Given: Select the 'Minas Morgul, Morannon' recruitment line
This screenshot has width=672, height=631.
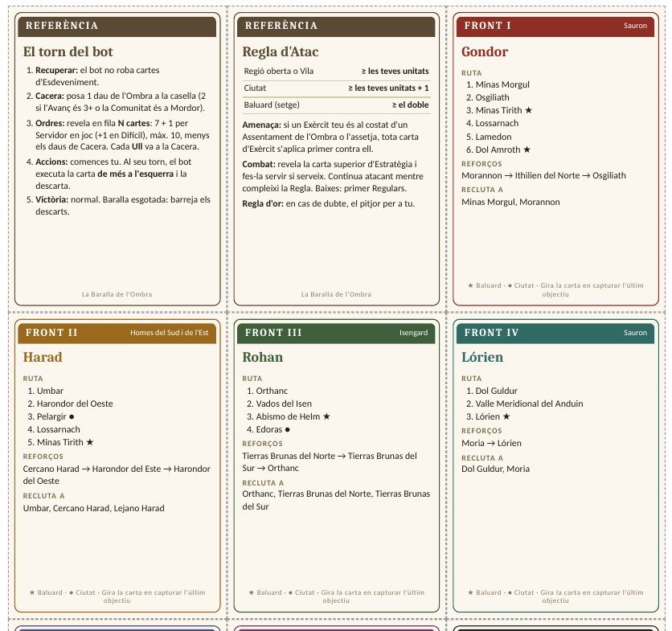Looking at the screenshot, I should 510,202.
